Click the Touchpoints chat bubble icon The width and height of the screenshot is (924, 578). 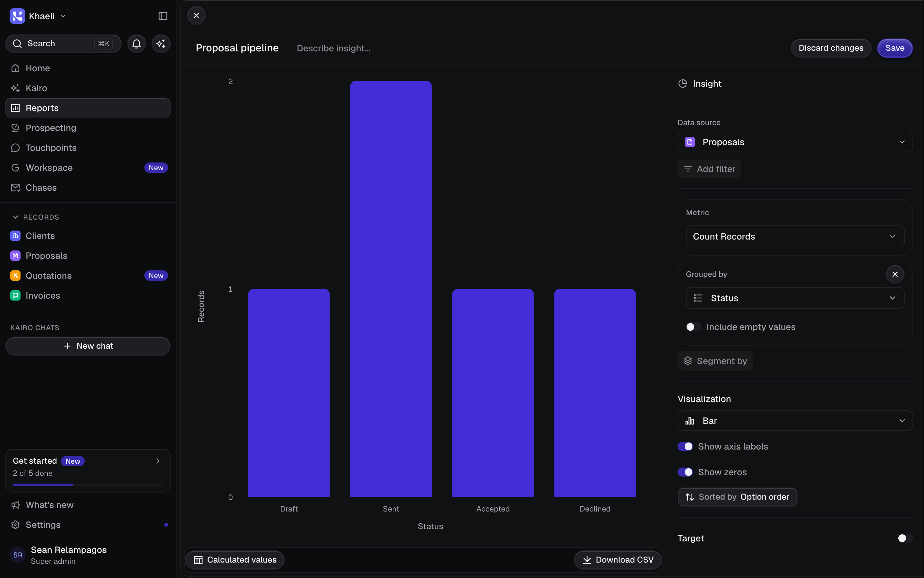point(15,148)
